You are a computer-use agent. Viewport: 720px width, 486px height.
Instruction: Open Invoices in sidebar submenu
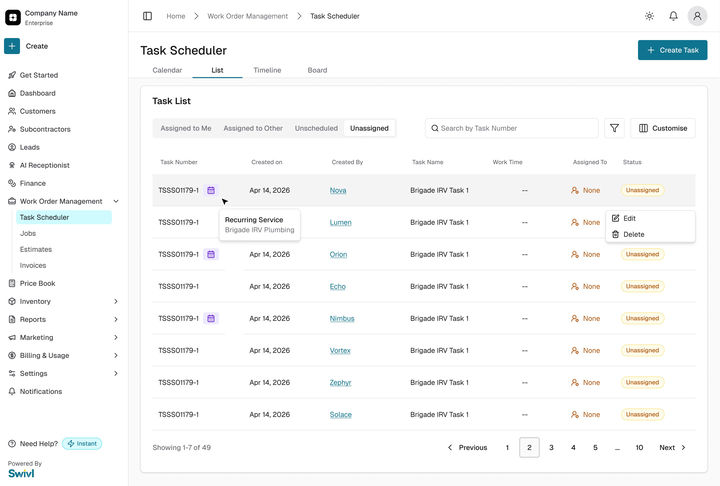33,266
